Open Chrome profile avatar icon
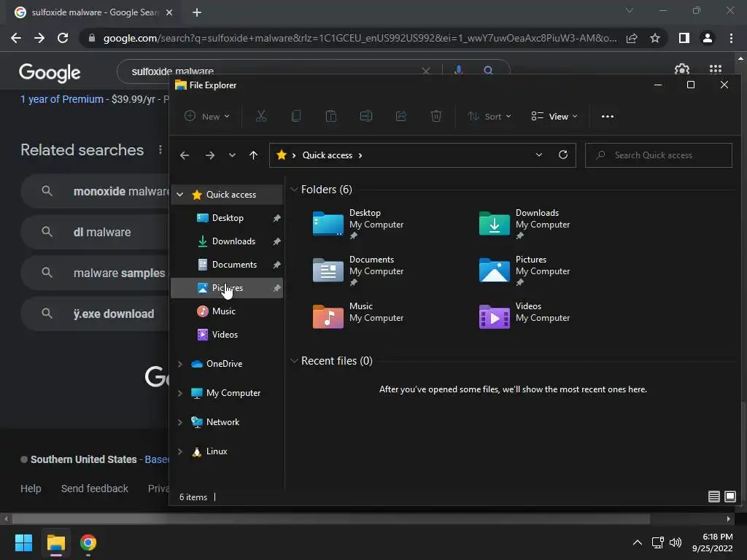The image size is (747, 560). [x=708, y=38]
